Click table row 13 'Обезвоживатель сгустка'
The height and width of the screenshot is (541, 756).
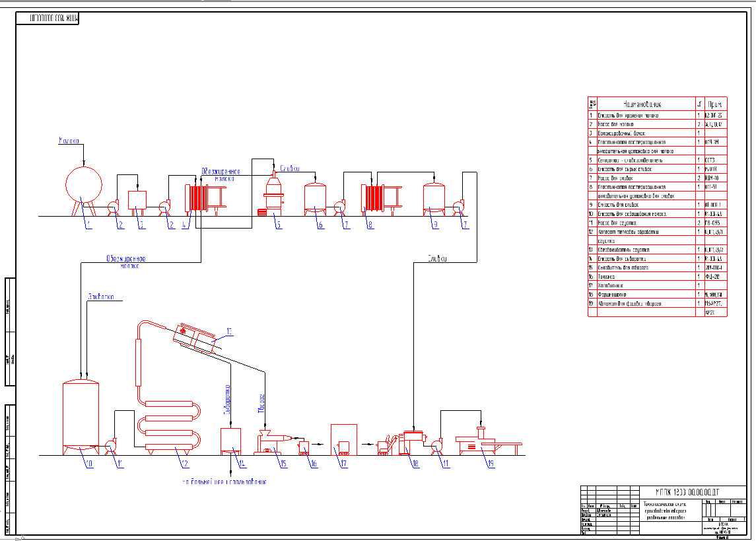(657, 250)
